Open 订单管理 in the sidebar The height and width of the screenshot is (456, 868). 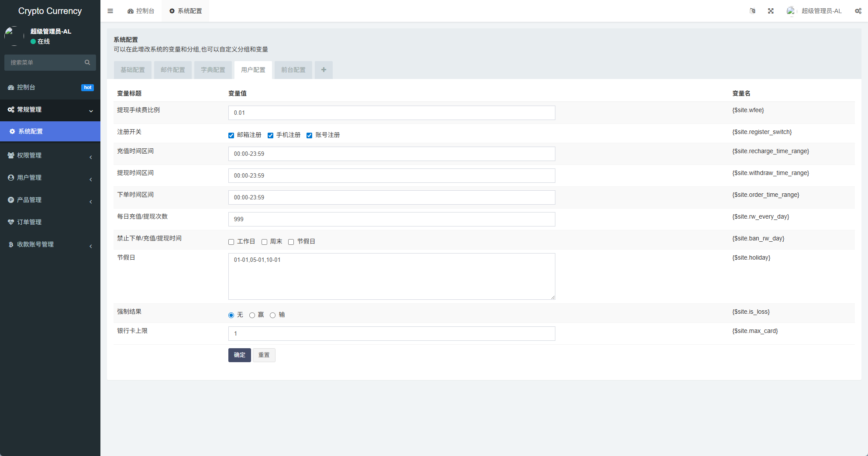29,222
